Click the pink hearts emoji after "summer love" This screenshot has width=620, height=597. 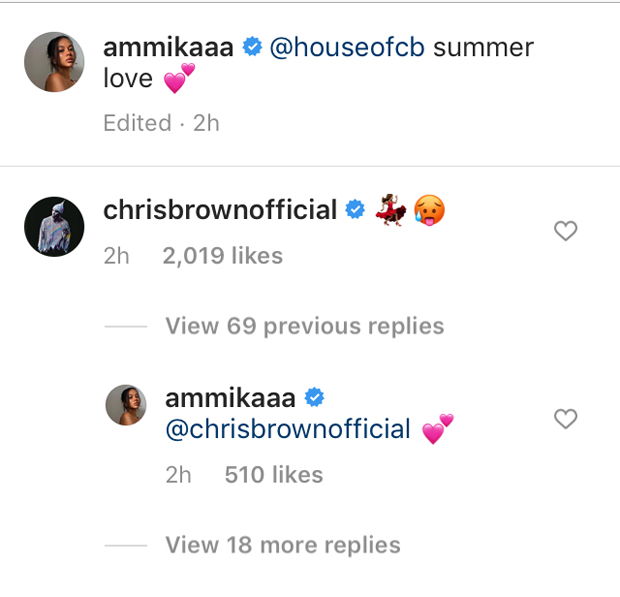coord(177,80)
